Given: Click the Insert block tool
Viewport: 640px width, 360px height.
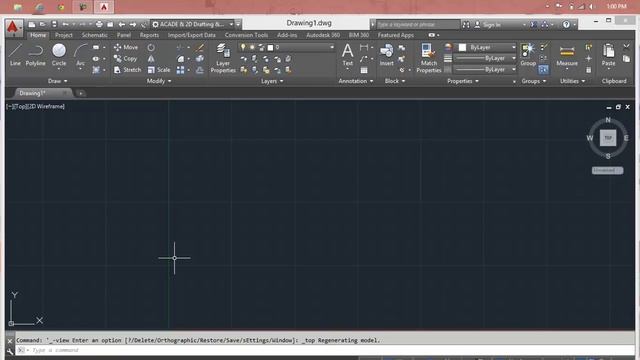Looking at the screenshot, I should coord(386,55).
